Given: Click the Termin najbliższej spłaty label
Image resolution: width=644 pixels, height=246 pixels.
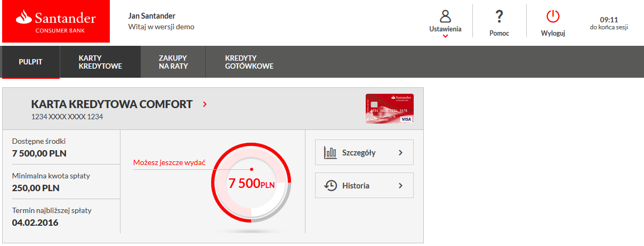Looking at the screenshot, I should [52, 210].
